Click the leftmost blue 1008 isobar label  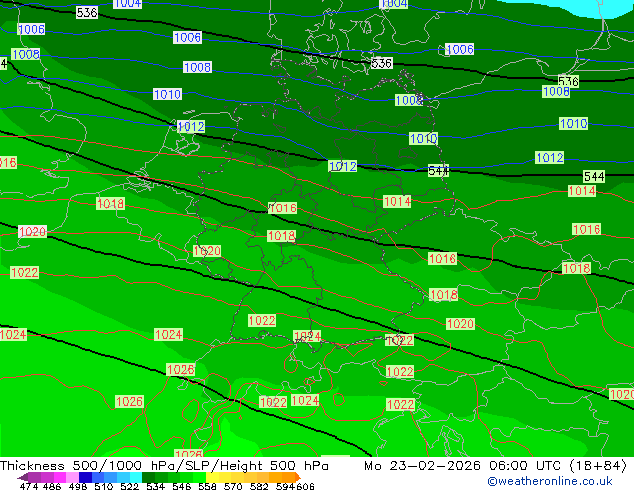[x=26, y=54]
